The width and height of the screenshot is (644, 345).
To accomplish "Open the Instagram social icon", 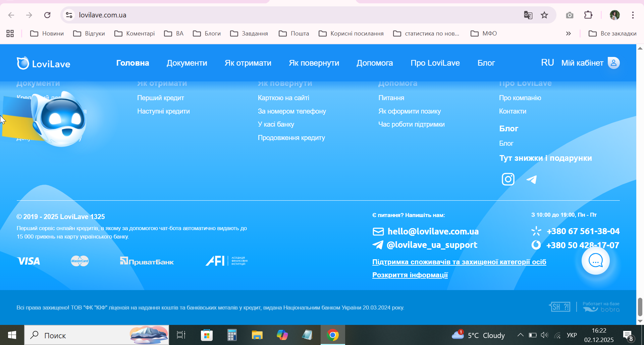I will coord(508,179).
